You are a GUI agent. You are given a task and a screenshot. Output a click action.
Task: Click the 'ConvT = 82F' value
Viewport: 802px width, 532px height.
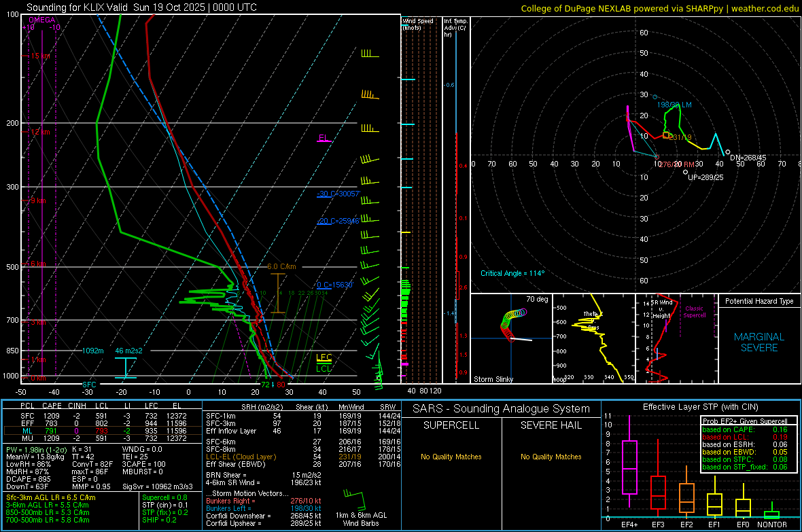tap(92, 465)
